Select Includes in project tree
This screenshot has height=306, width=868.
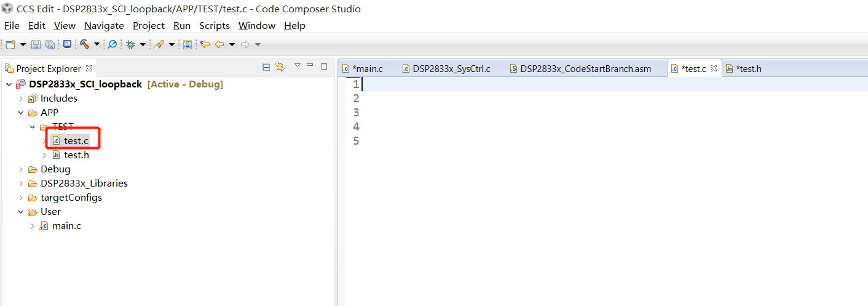59,99
